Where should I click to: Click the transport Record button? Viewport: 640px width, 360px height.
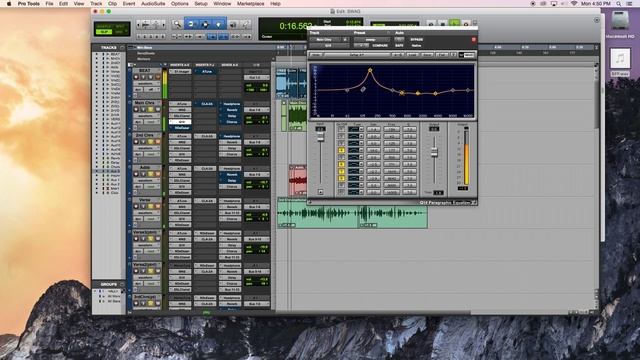pyautogui.click(x=466, y=24)
